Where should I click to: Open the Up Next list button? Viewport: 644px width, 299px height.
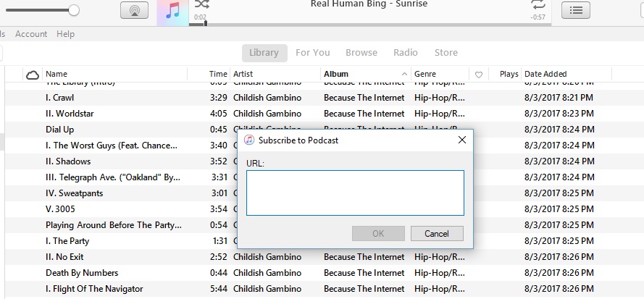[575, 10]
